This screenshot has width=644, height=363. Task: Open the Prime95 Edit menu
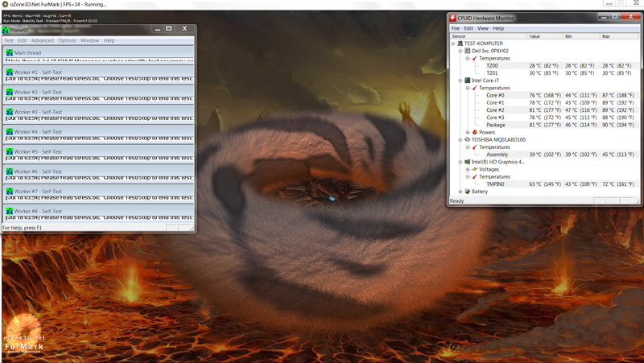click(23, 40)
